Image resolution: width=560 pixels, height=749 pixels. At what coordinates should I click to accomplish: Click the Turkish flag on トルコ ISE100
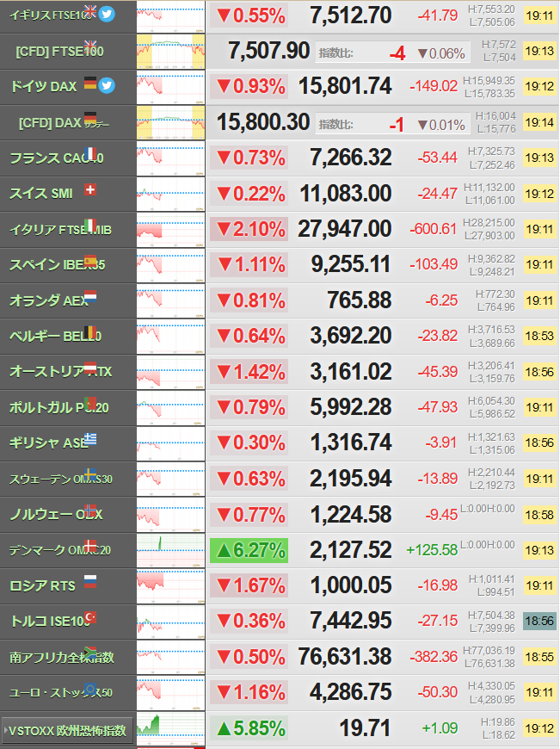[90, 617]
